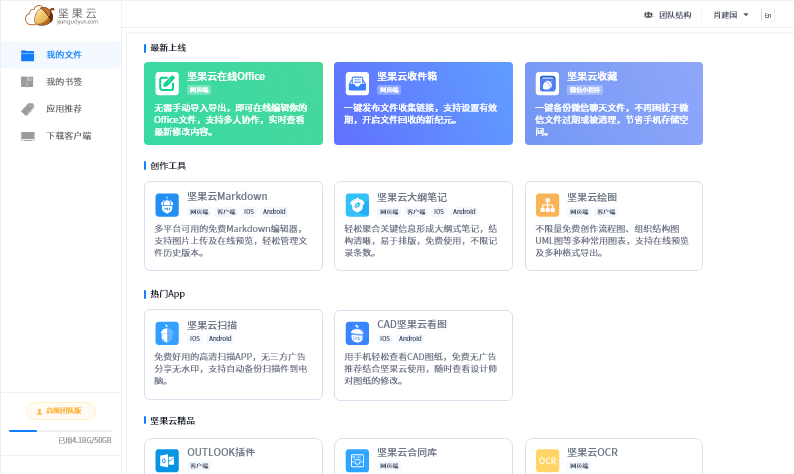
Task: Open the 坚果云收件箱 card title
Action: tap(407, 76)
